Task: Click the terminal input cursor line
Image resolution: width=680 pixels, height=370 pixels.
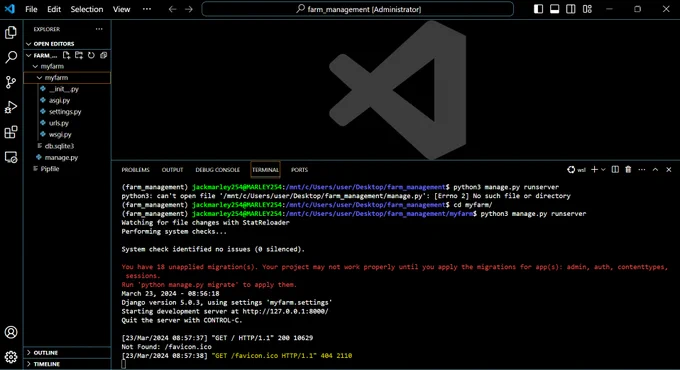Action: (x=124, y=364)
